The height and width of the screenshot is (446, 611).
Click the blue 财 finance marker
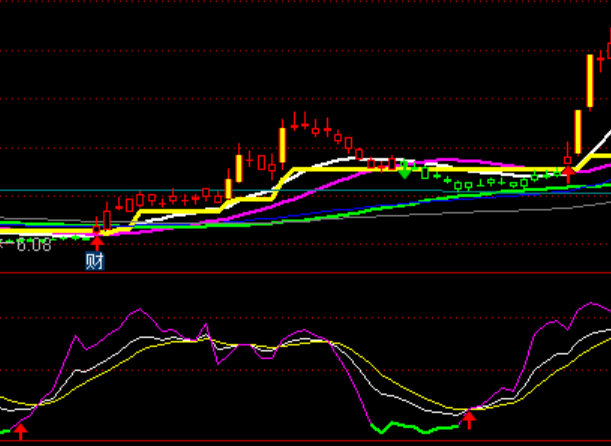[96, 262]
